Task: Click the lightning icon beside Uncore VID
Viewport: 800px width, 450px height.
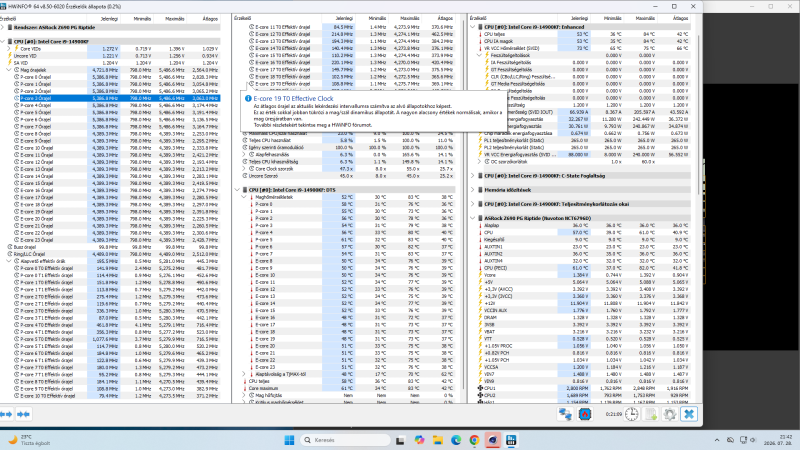Action: point(10,56)
